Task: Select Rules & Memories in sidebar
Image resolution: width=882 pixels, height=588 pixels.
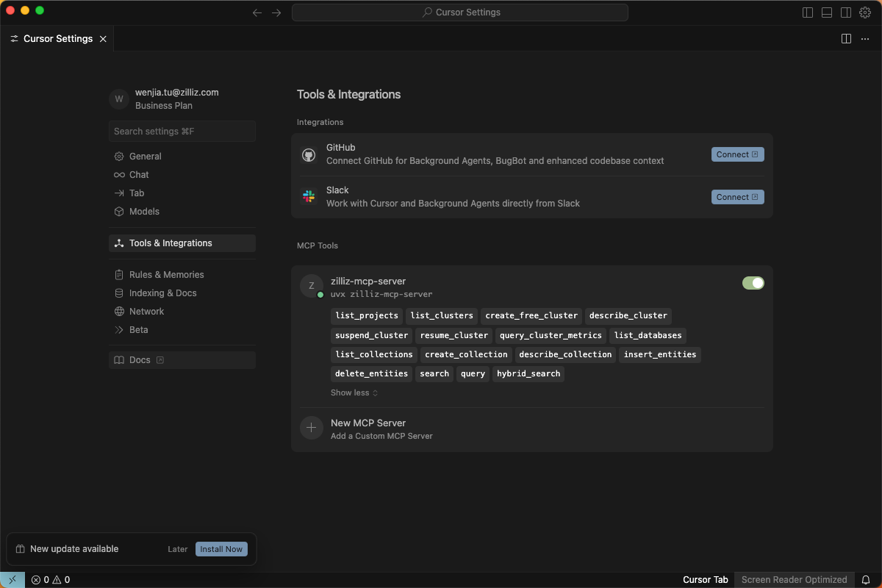Action: tap(166, 275)
